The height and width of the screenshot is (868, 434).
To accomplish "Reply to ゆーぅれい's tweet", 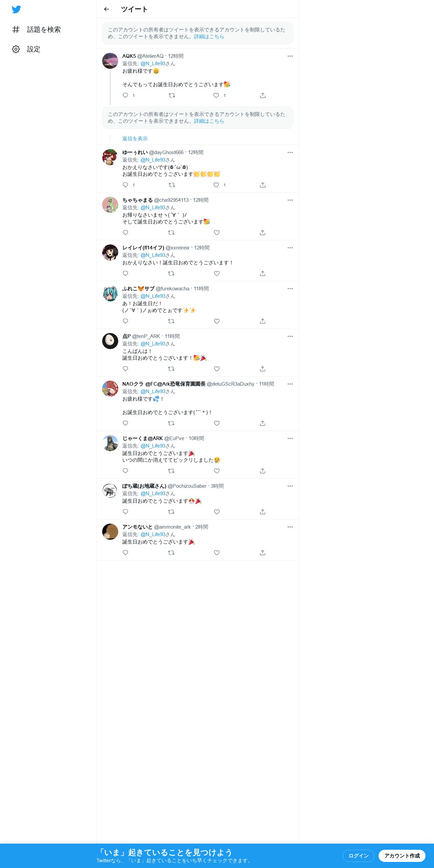I will pos(125,185).
